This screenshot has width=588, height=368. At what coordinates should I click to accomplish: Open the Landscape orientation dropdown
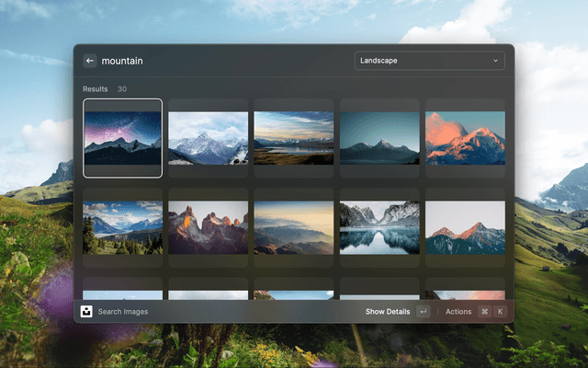click(429, 61)
